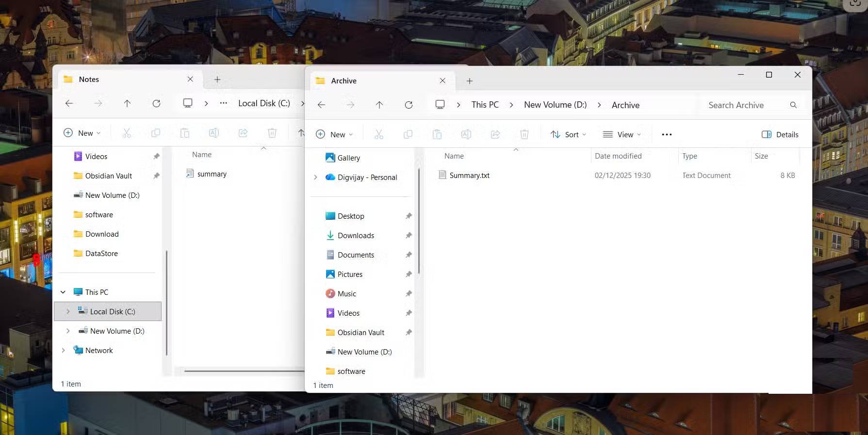
Task: Open the Sort dropdown menu
Action: tap(568, 134)
